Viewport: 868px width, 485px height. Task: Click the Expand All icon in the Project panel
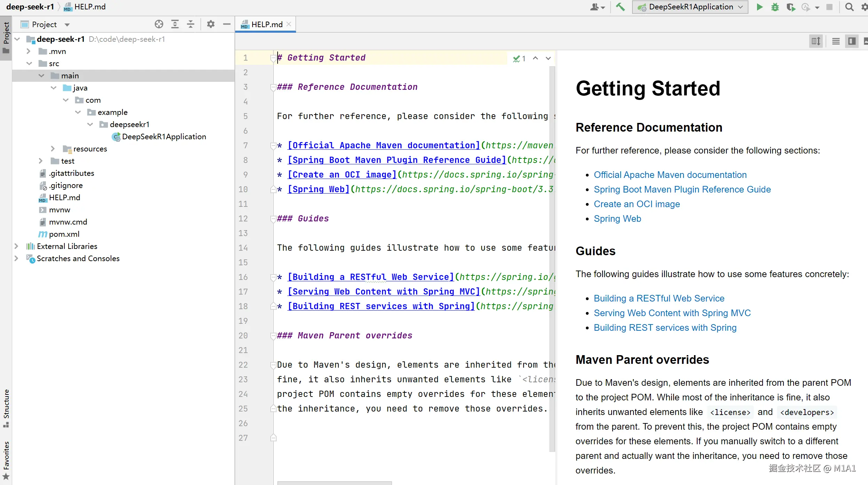pos(175,24)
